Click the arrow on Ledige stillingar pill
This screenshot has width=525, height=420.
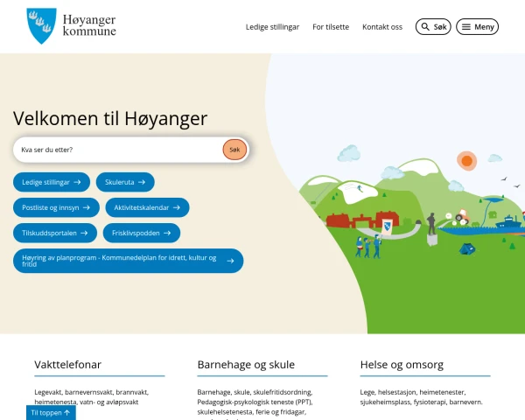click(77, 182)
